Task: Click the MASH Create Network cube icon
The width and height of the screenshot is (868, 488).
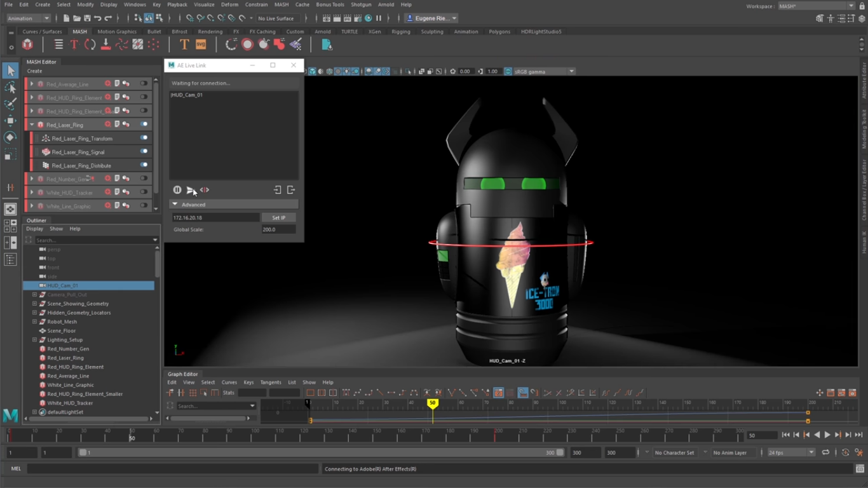Action: pos(27,44)
